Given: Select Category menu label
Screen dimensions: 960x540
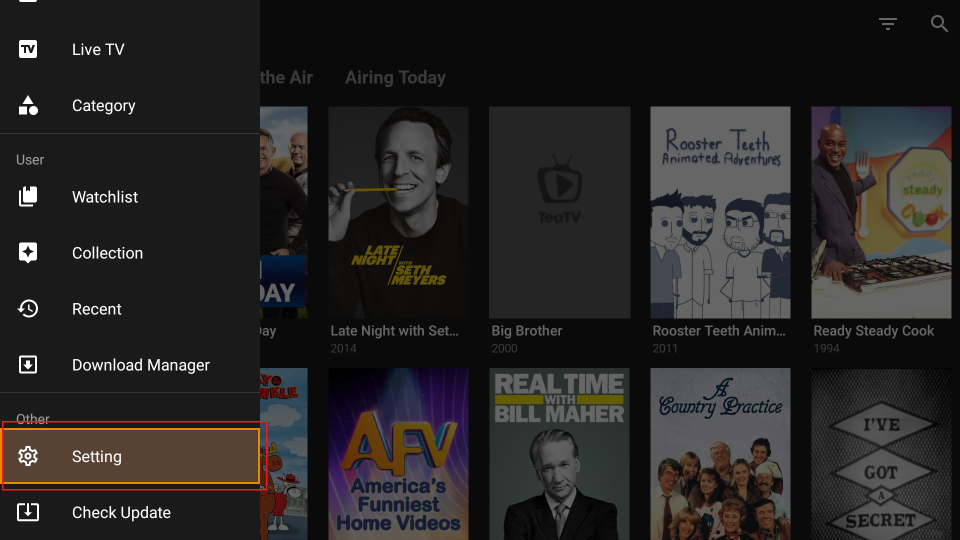Looking at the screenshot, I should 103,105.
